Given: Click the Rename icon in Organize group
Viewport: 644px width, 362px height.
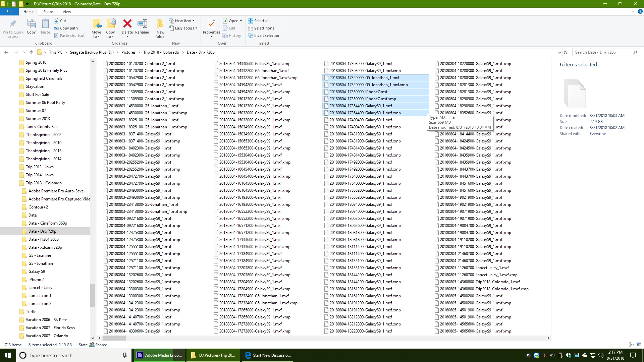Looking at the screenshot, I should 142,24.
